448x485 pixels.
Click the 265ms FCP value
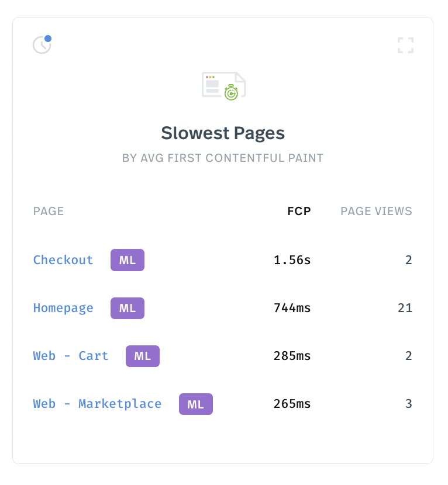[292, 404]
